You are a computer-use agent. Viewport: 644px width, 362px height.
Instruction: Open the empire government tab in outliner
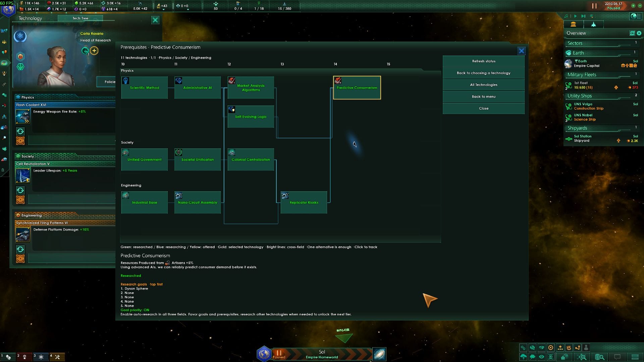(x=573, y=24)
